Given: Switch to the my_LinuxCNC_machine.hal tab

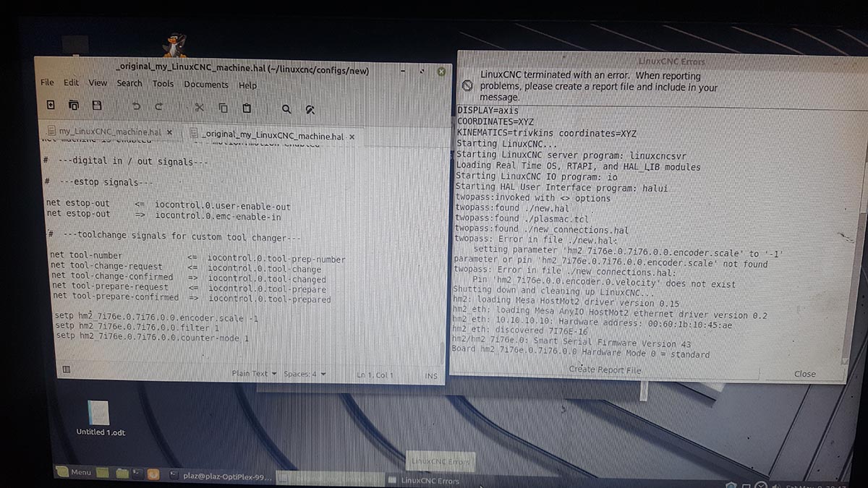Looking at the screenshot, I should click(x=110, y=132).
